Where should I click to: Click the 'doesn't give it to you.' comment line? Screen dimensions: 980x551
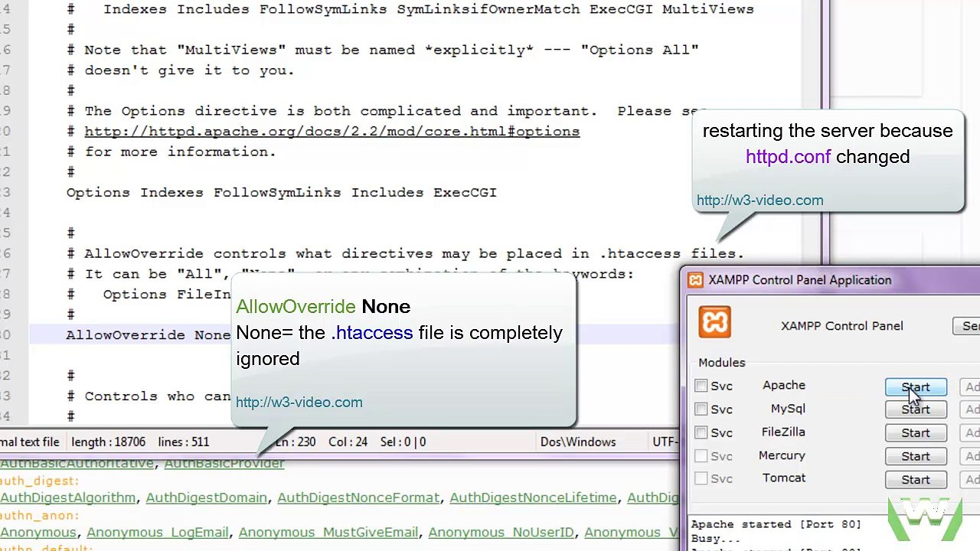coord(180,70)
